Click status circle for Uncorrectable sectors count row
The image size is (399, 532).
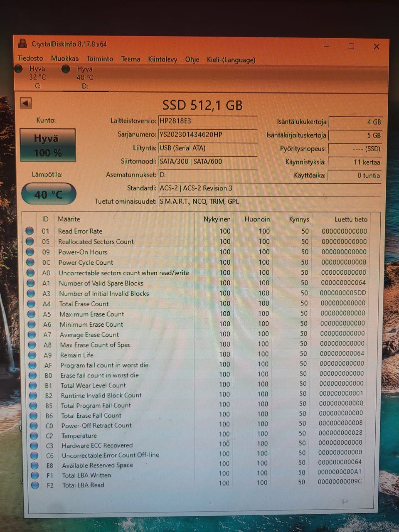click(30, 273)
